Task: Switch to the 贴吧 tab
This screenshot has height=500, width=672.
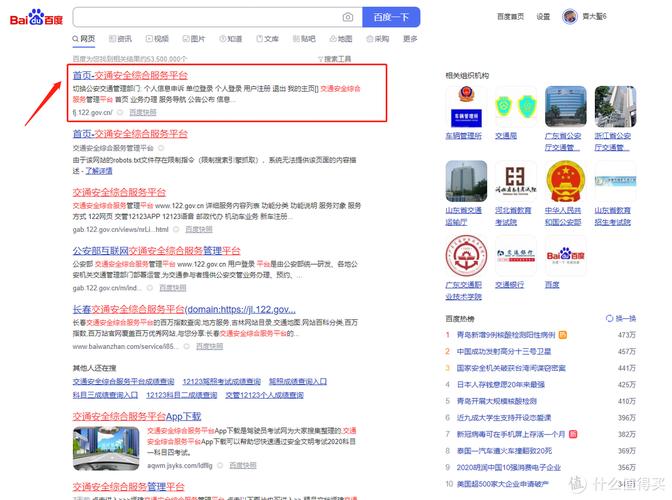Action: [x=304, y=39]
